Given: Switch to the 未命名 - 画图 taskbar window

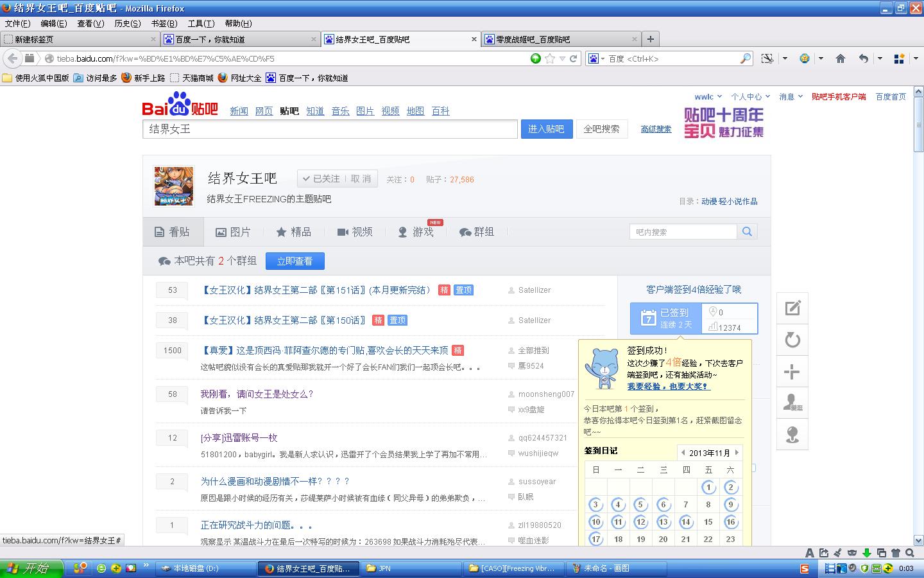Looking at the screenshot, I should 615,568.
